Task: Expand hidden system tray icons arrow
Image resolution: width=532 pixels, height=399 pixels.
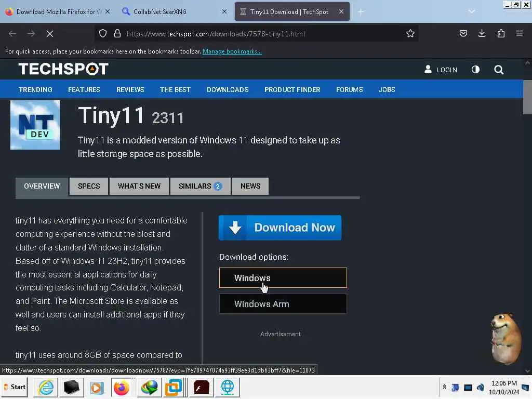Action: coord(444,387)
